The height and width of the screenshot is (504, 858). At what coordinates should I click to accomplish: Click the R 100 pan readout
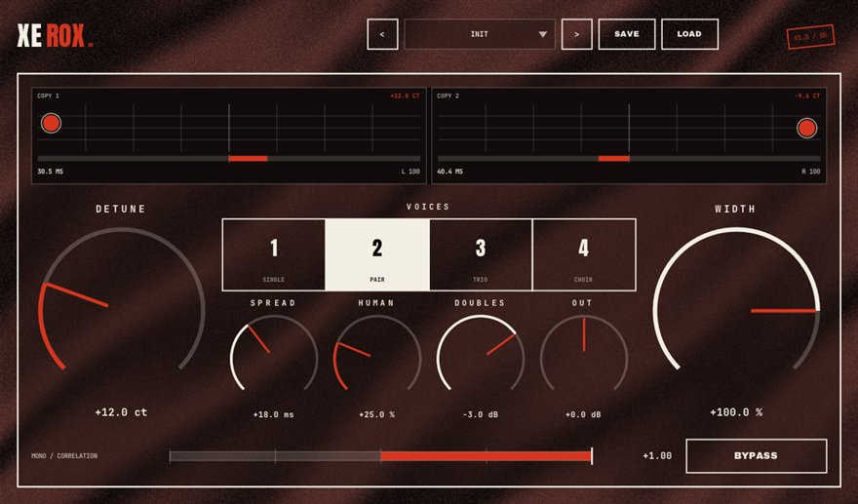811,172
